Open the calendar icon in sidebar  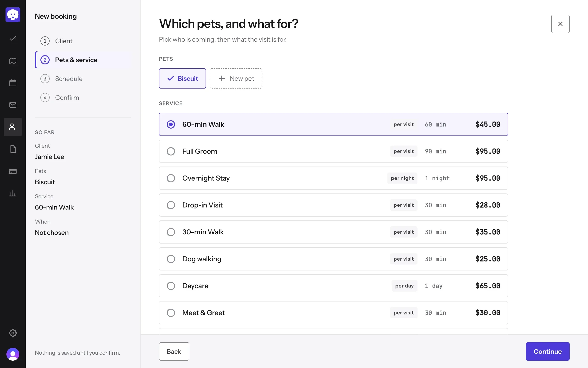coord(13,83)
